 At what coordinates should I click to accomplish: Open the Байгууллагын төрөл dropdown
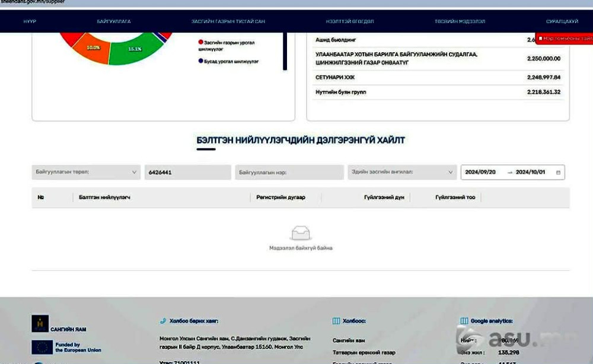coord(86,173)
